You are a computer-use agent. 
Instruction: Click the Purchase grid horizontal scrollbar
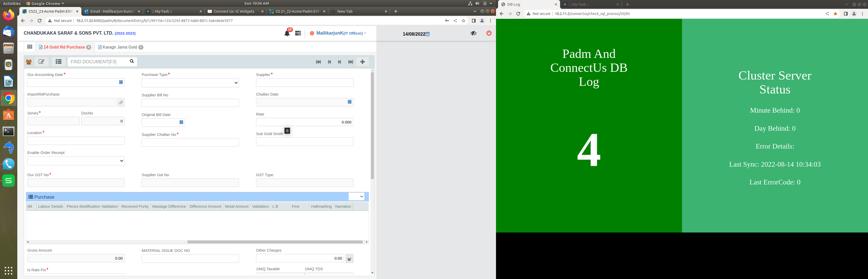(x=275, y=242)
